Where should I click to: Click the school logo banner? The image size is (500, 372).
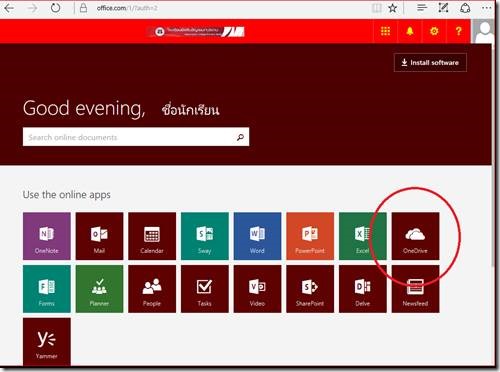(x=197, y=31)
